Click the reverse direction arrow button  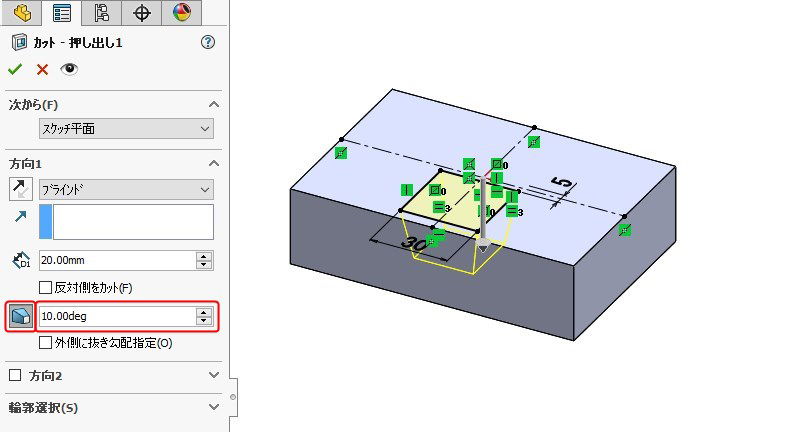tap(20, 189)
